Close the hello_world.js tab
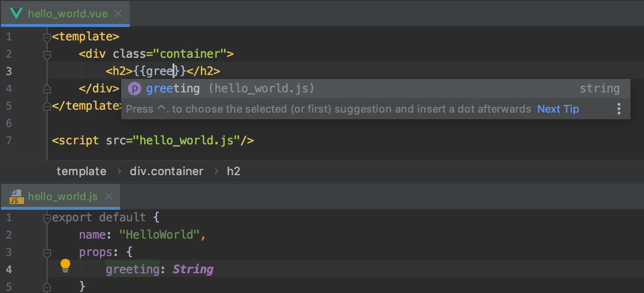The image size is (644, 293). (109, 196)
